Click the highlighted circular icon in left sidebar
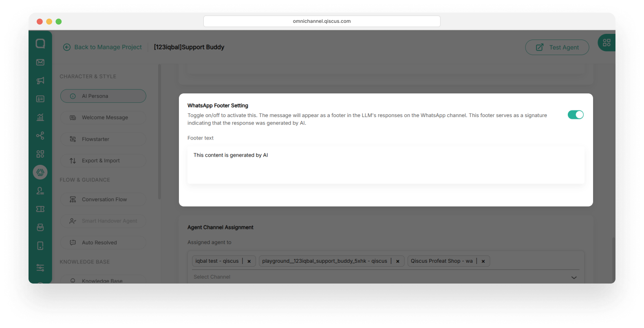The width and height of the screenshot is (644, 328). click(40, 172)
